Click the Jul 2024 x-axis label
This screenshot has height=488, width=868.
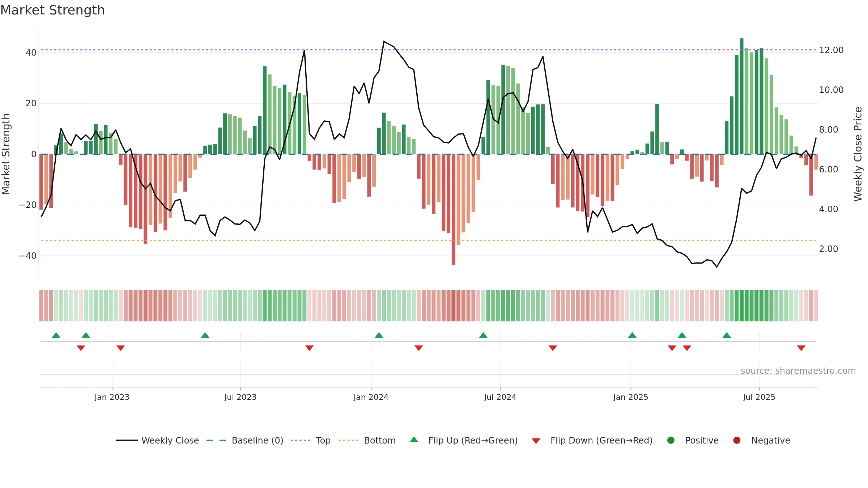click(500, 397)
